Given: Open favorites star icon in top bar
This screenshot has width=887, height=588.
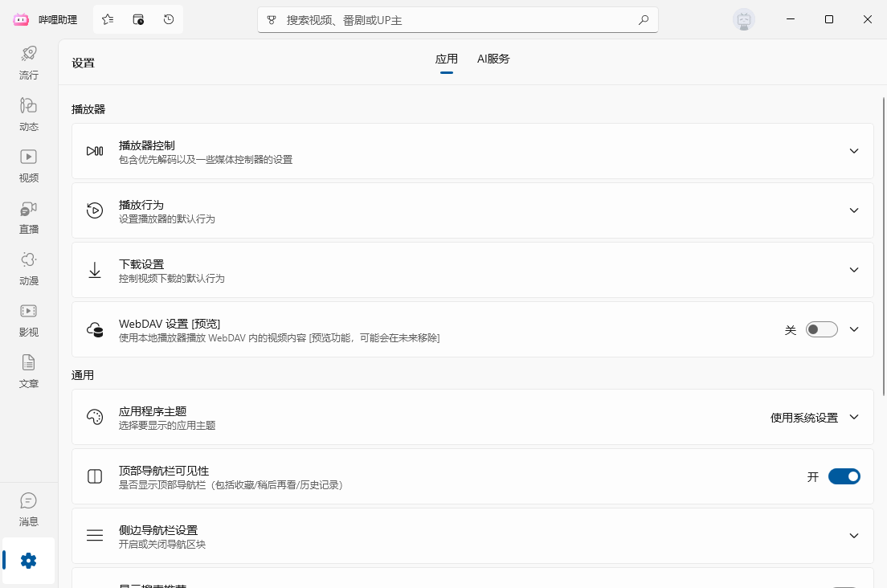Looking at the screenshot, I should point(108,20).
